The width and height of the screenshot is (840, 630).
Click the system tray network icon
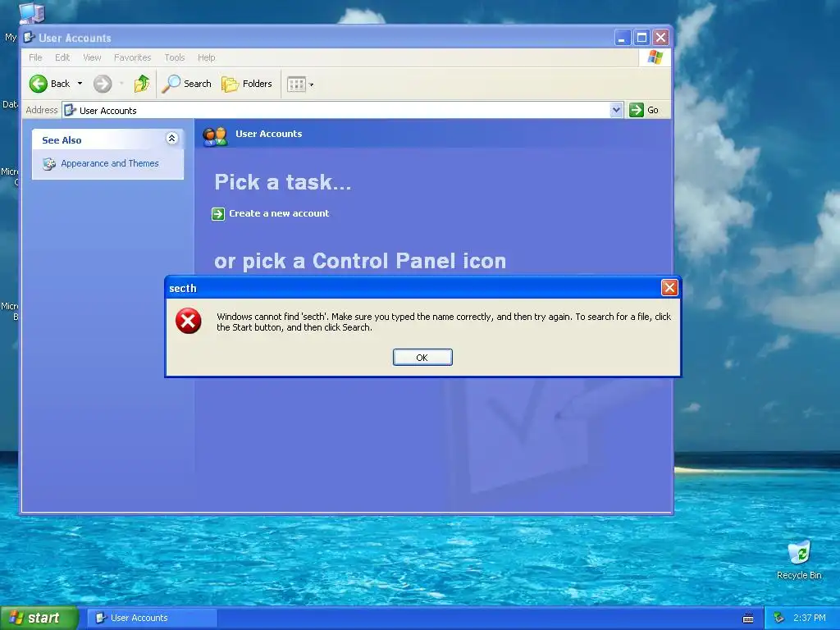tap(778, 618)
